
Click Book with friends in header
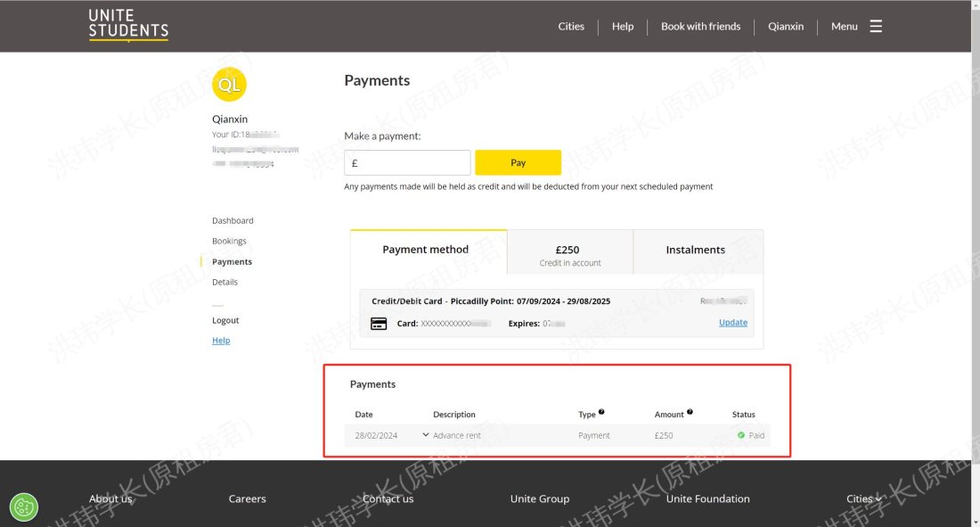(x=700, y=27)
